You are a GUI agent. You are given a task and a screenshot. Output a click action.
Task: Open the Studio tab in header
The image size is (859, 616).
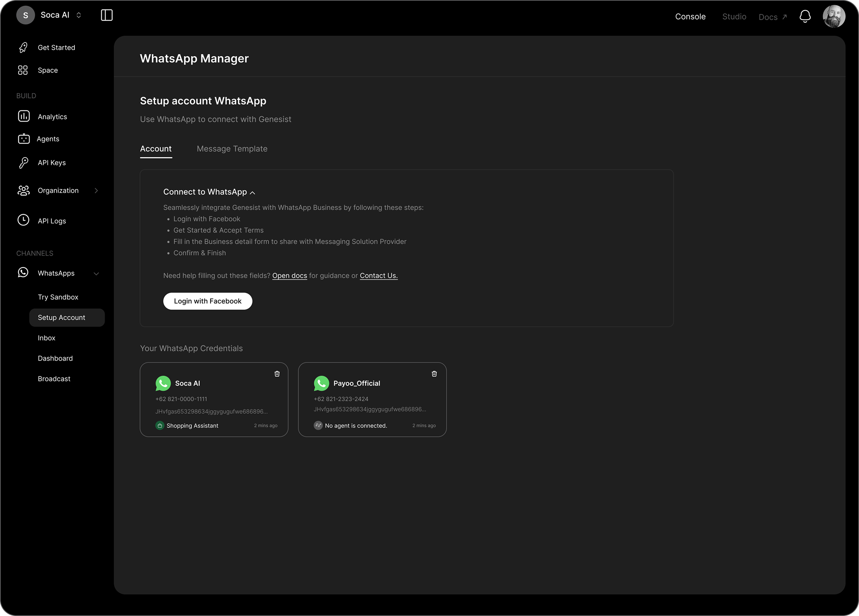pyautogui.click(x=734, y=17)
